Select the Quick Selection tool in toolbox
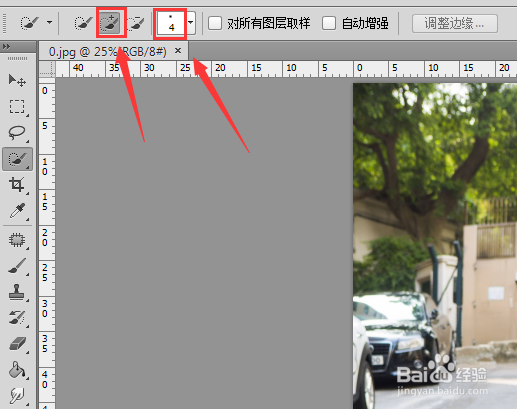Screen dimensions: 517x409 coord(17,159)
